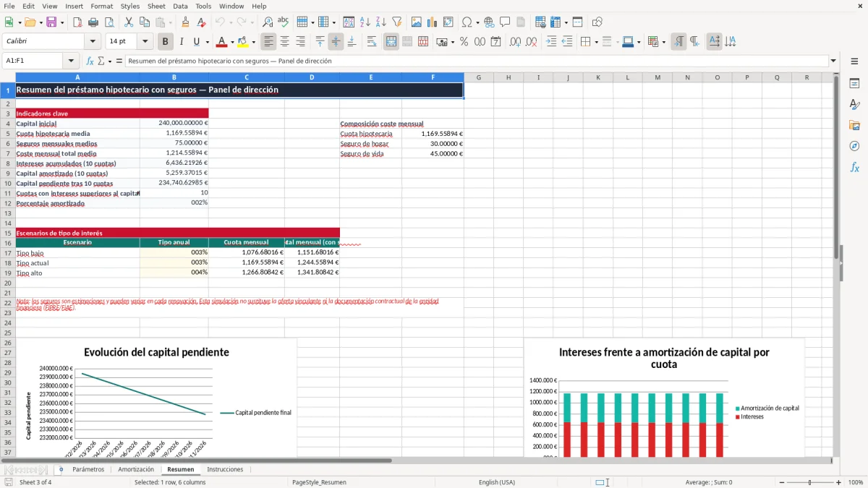Click the Freeze Rows and Columns icon

click(577, 22)
